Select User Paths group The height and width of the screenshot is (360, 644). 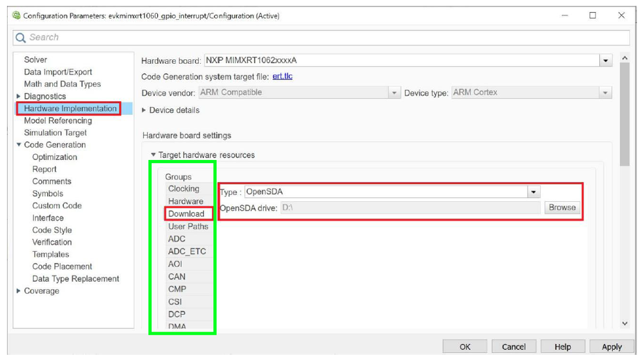click(188, 226)
